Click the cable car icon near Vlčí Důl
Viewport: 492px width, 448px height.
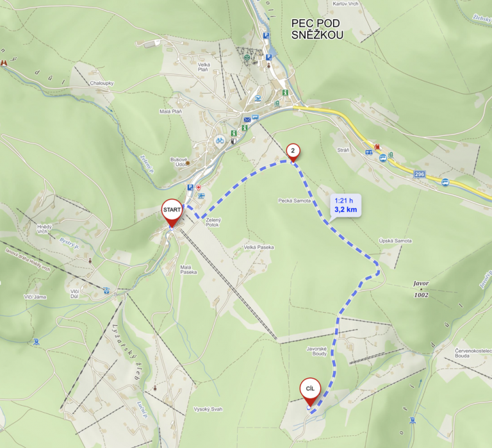107,291
